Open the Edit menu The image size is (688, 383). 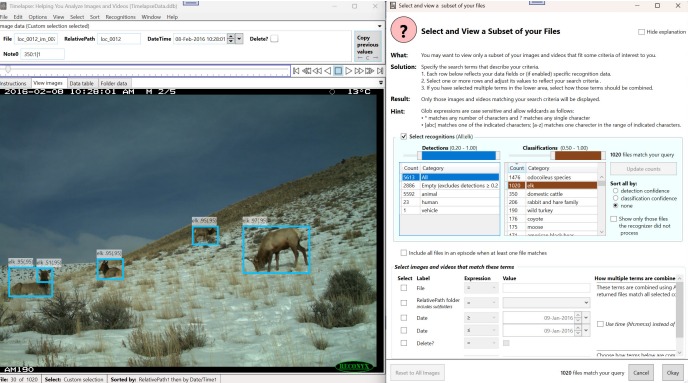point(18,17)
